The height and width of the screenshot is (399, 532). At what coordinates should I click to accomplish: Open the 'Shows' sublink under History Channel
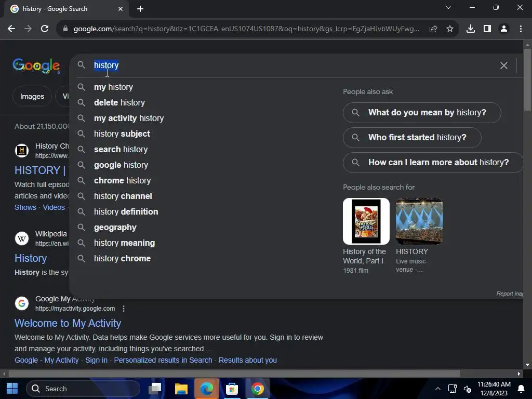pyautogui.click(x=25, y=207)
